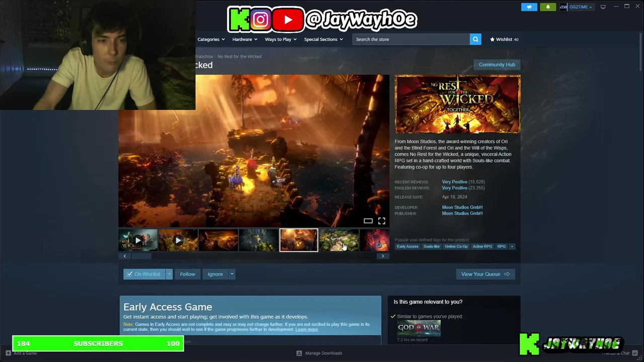
Task: Open the wishlist options dropdown arrow
Action: click(x=169, y=274)
